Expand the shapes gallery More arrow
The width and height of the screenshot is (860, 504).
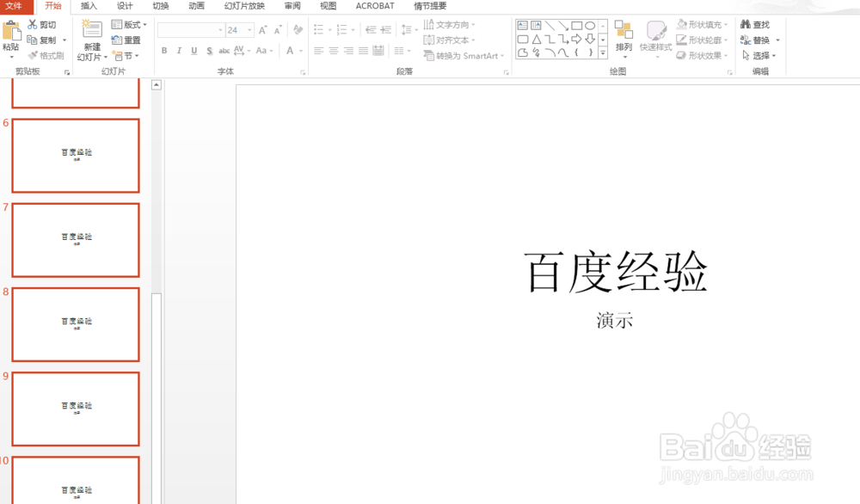603,53
